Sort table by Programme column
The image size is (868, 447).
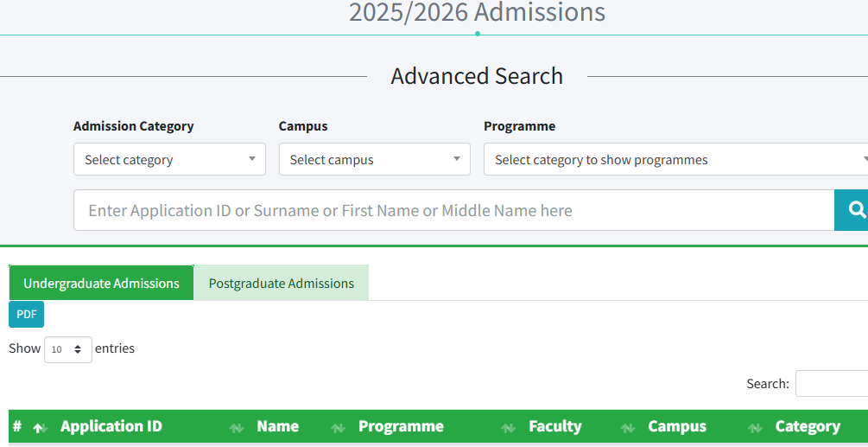401,426
